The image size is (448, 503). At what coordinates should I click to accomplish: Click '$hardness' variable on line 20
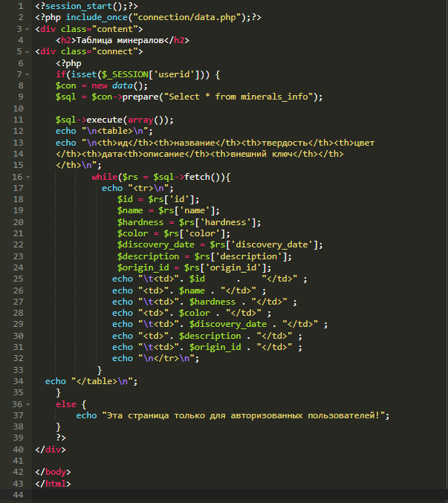[140, 222]
